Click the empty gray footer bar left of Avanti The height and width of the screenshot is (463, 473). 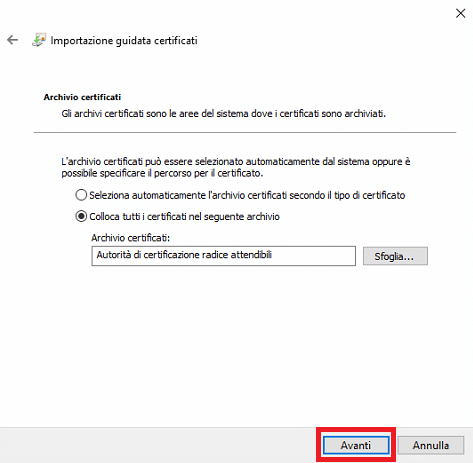coord(158,445)
